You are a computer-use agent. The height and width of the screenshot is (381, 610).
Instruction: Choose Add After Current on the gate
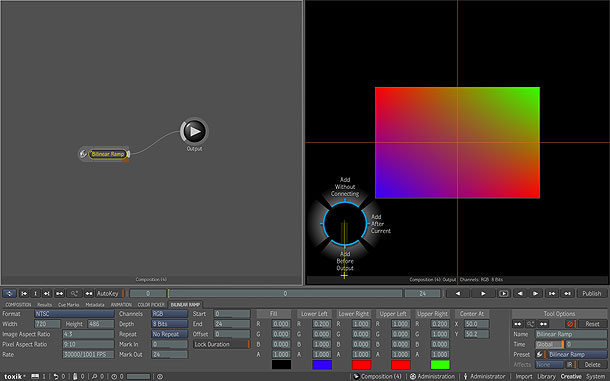click(x=380, y=224)
